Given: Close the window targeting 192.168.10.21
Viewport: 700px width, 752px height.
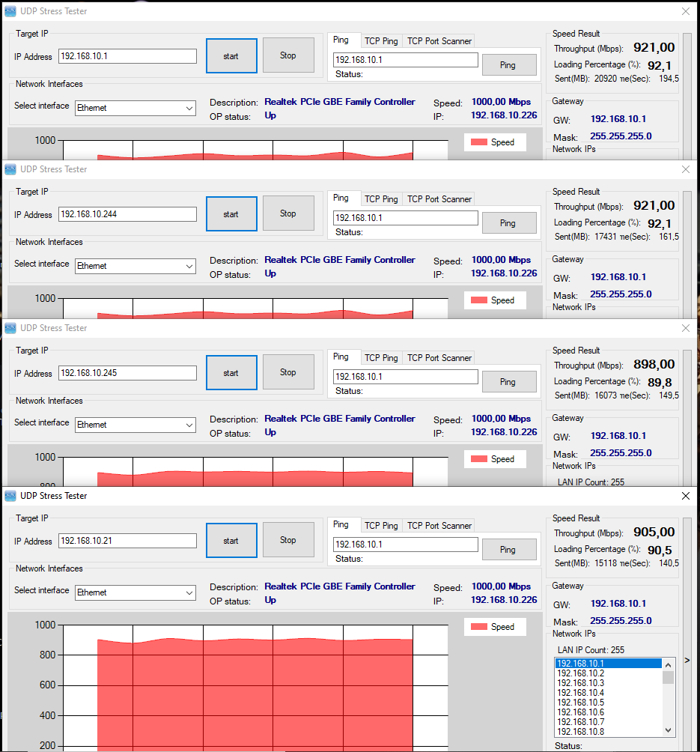Looking at the screenshot, I should tap(686, 495).
